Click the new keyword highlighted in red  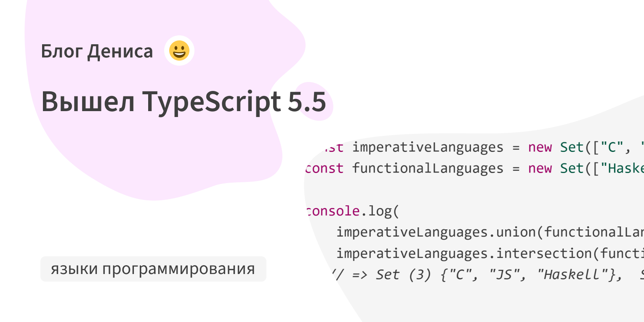pyautogui.click(x=539, y=147)
